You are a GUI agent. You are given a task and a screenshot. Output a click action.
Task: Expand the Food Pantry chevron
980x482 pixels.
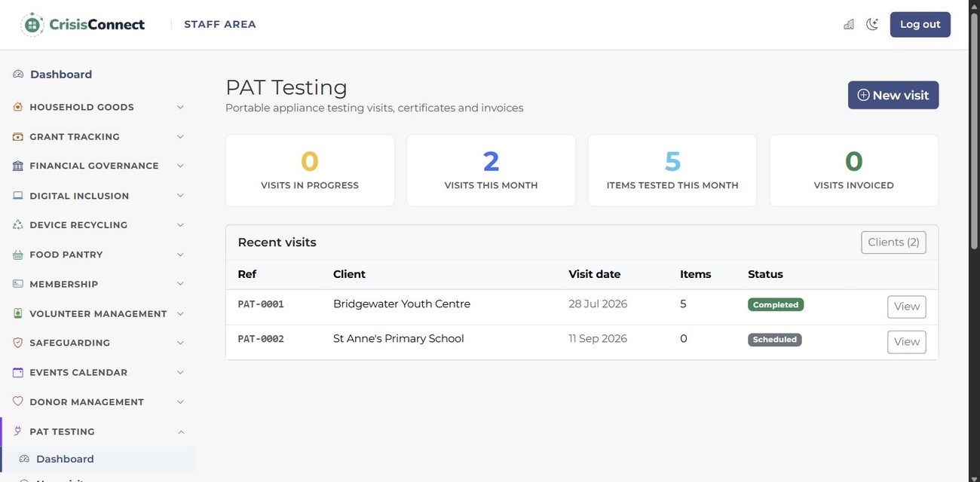coord(180,255)
